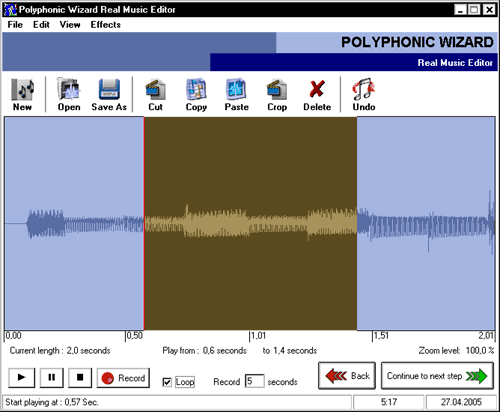
Task: Open the View menu
Action: [x=70, y=25]
